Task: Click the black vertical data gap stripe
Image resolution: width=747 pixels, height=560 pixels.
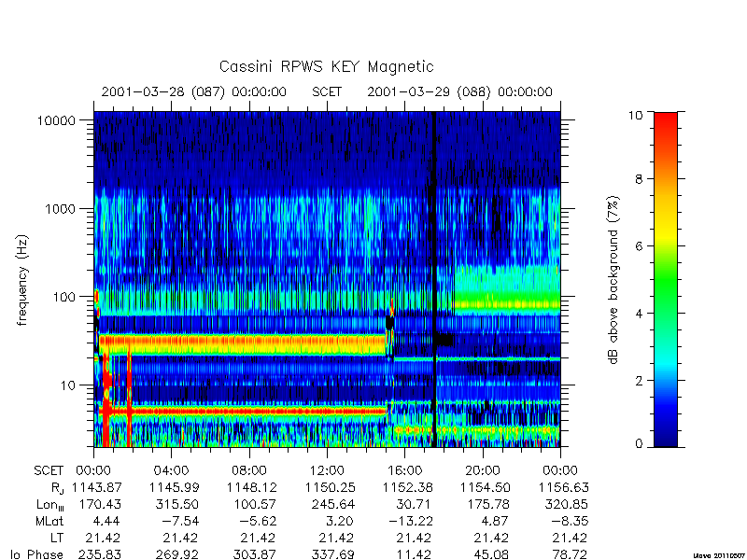Action: 433,279
